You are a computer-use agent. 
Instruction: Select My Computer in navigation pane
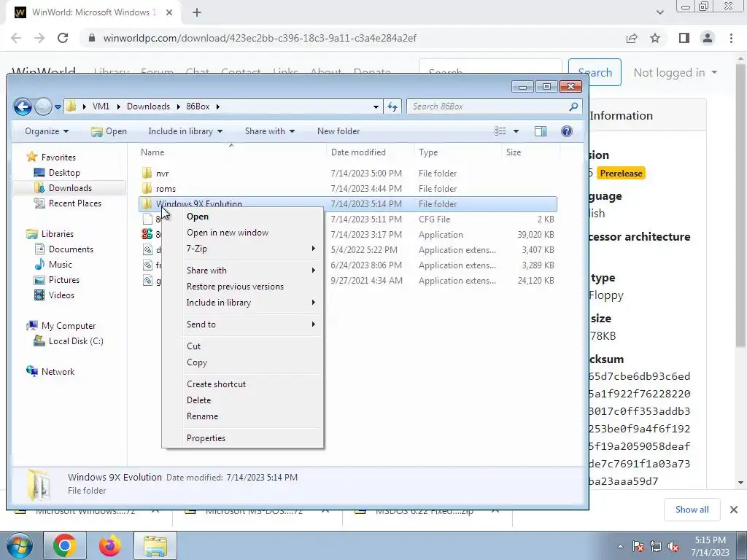(x=68, y=326)
